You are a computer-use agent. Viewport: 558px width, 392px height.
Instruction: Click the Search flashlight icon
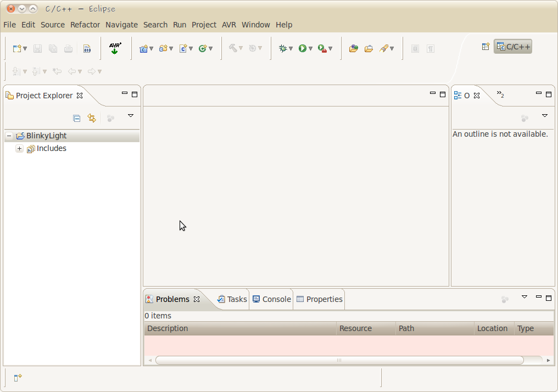[383, 48]
